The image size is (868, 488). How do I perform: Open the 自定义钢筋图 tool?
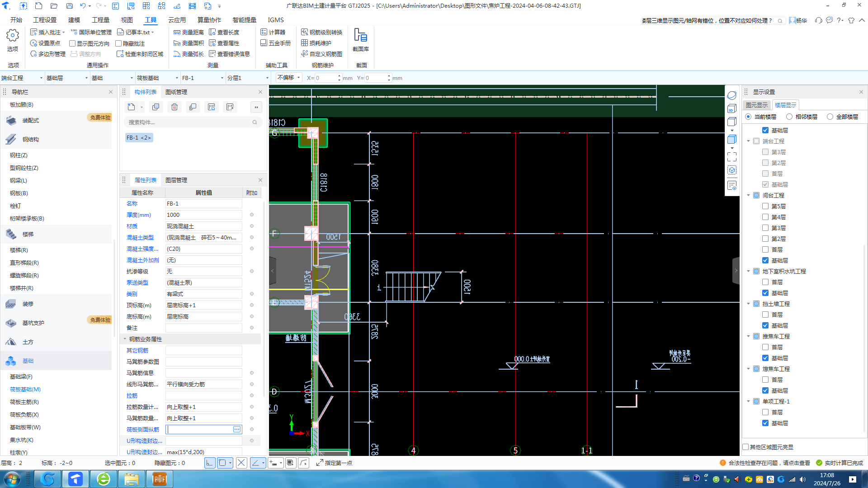[322, 54]
